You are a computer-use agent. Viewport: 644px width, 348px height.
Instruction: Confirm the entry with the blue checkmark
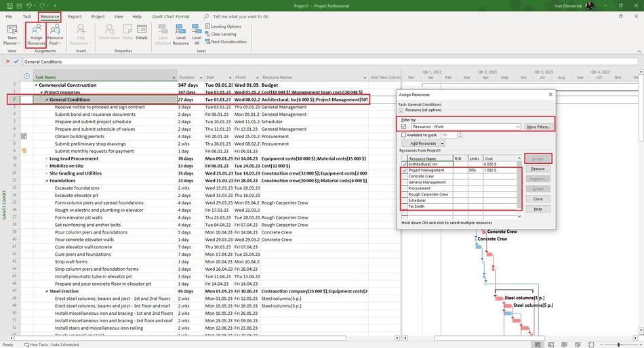coord(16,62)
